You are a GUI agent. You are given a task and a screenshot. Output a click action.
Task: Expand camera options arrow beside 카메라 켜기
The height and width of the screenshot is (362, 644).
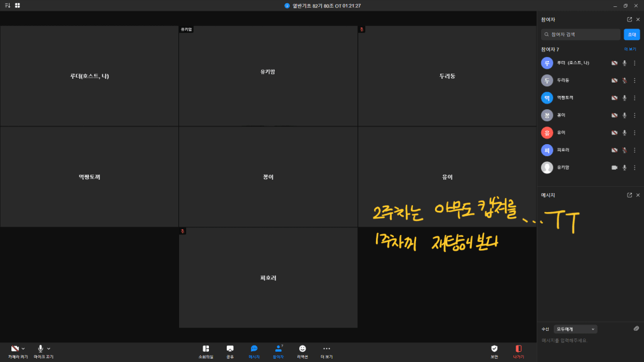point(23,349)
